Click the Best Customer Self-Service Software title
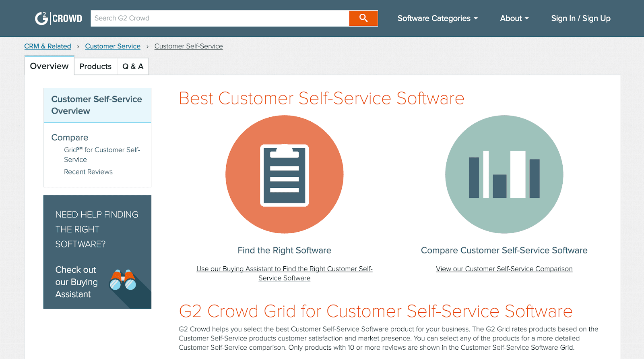The height and width of the screenshot is (359, 644). [322, 98]
